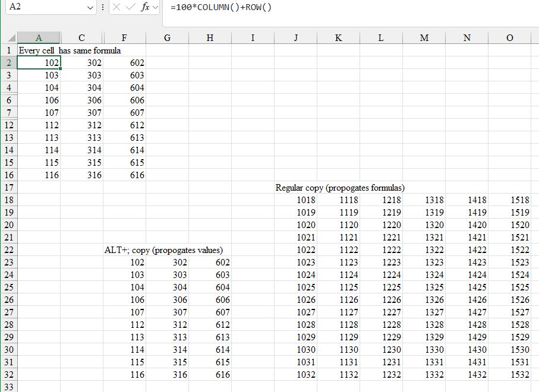This screenshot has height=392, width=539.
Task: Select column A header
Action: click(x=39, y=38)
